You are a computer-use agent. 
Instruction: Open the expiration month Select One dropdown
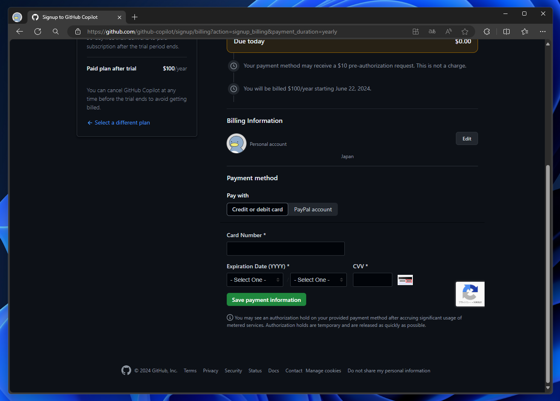click(255, 280)
